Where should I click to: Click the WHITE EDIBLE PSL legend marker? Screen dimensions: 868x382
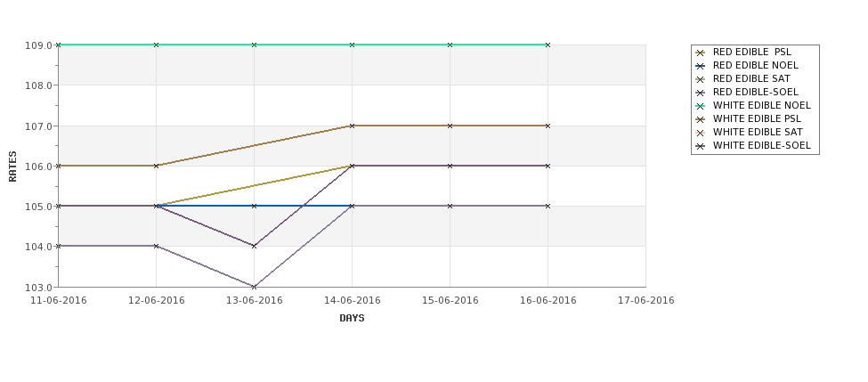[701, 119]
